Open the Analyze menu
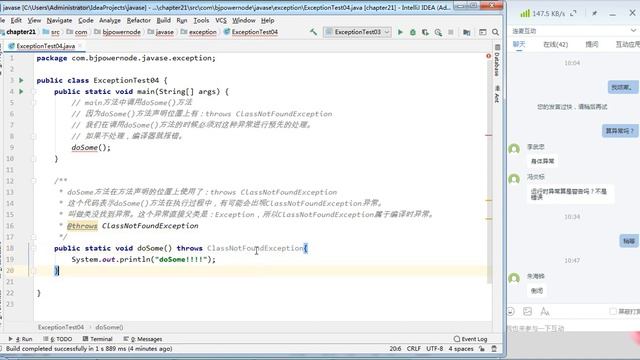Image resolution: width=640 pixels, height=360 pixels. 110,20
